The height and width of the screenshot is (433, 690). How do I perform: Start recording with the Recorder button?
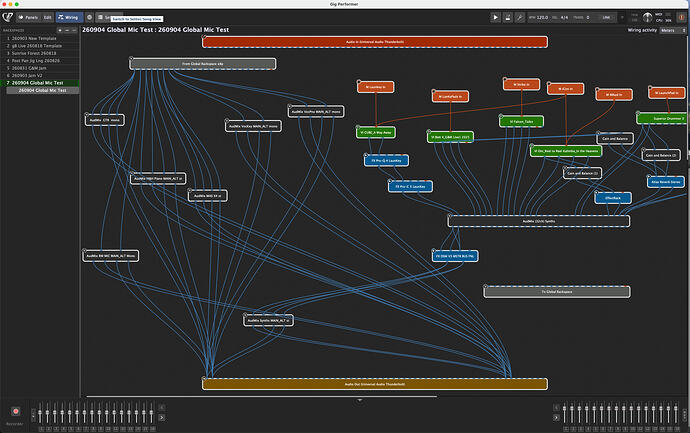[16, 411]
